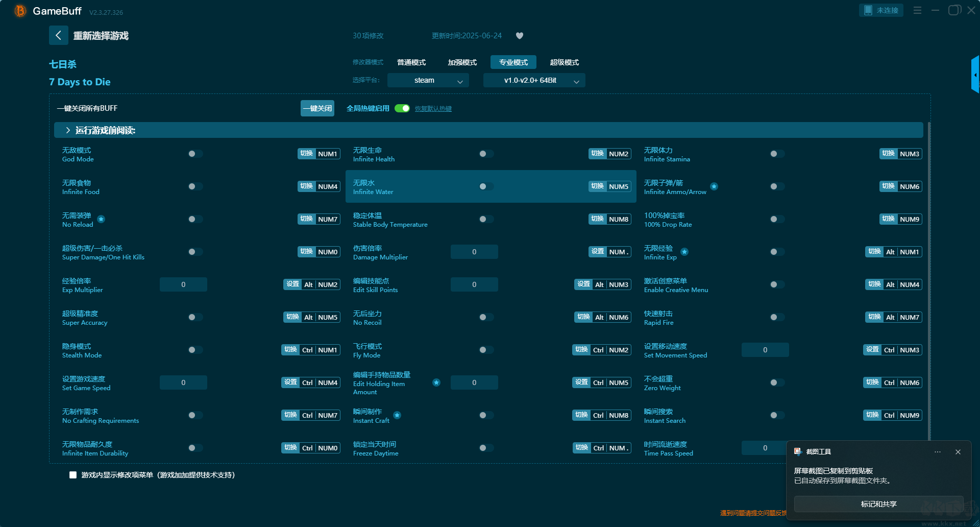Switch to the 超级模式 tab
This screenshot has width=980, height=527.
[x=564, y=62]
